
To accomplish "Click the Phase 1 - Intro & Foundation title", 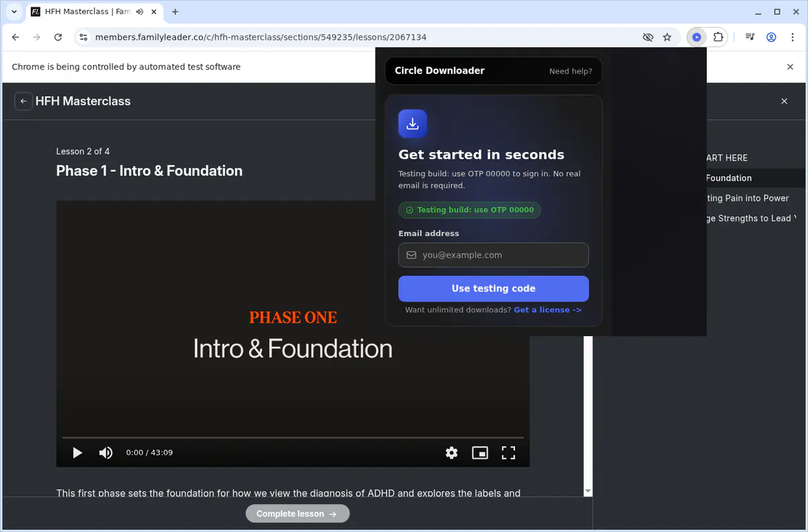I will pos(149,171).
